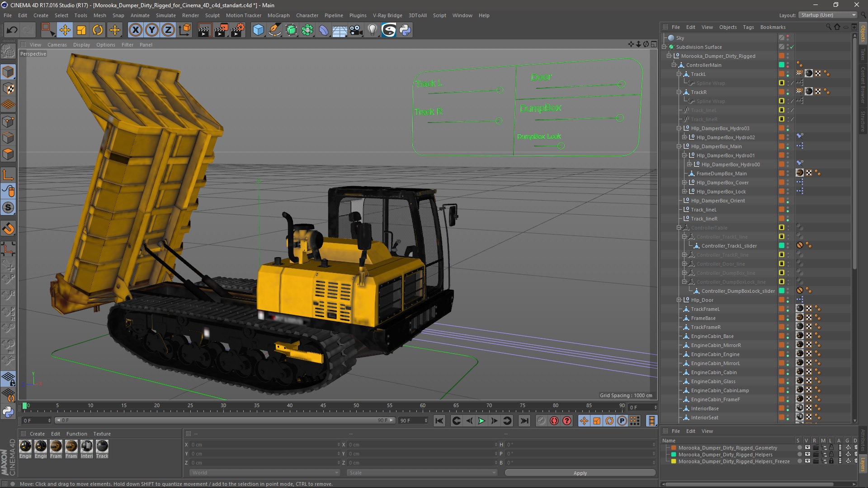Click Apply button in attributes panel
The width and height of the screenshot is (868, 488).
(580, 473)
